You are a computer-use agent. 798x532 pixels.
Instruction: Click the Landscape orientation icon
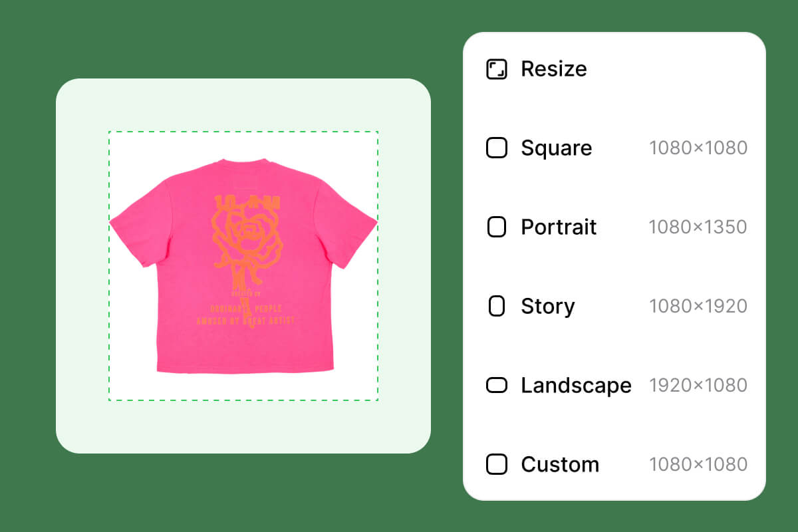coord(496,385)
